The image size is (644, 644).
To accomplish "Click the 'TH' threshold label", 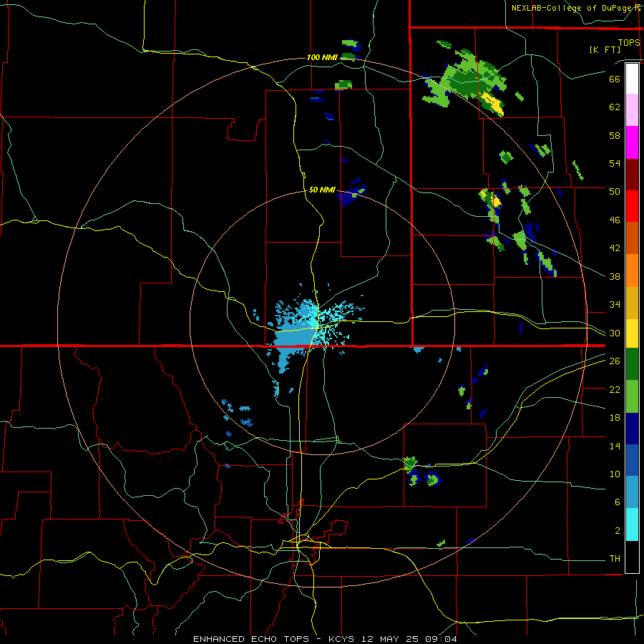I will click(x=615, y=559).
